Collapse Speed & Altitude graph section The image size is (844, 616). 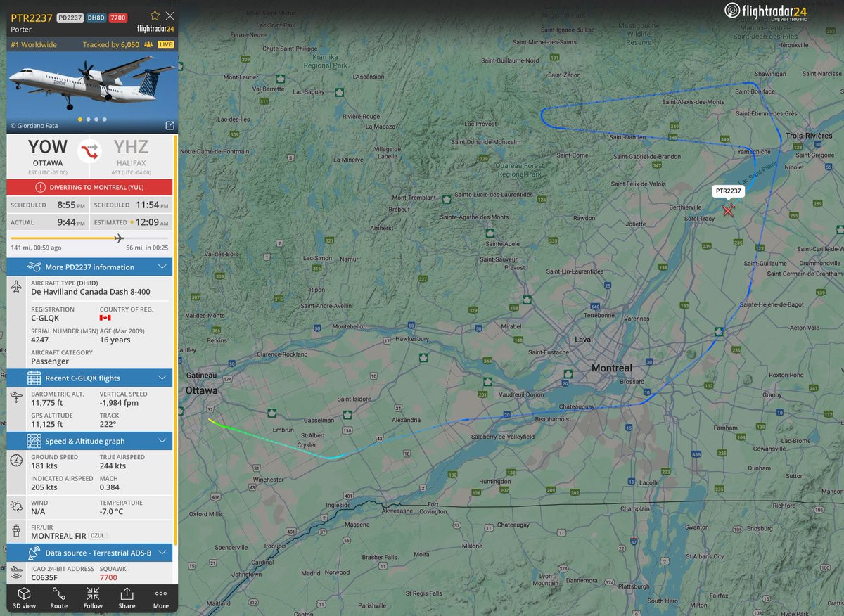point(89,441)
